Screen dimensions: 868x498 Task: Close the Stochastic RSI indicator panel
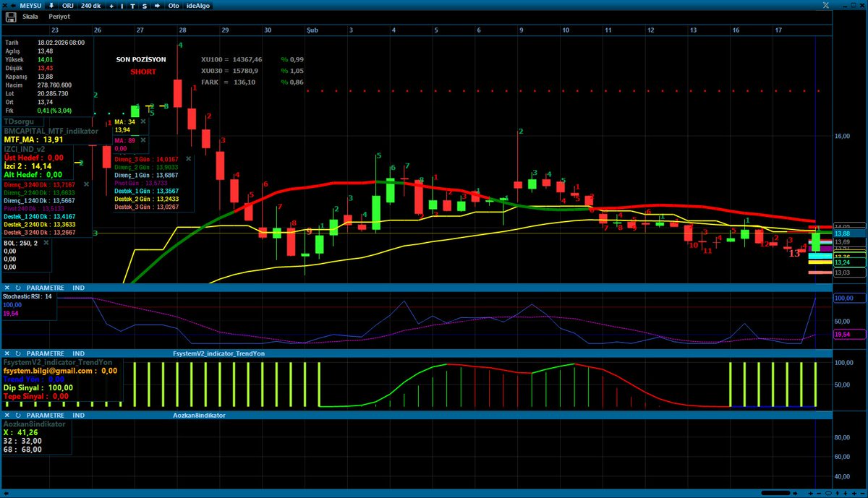tap(7, 288)
